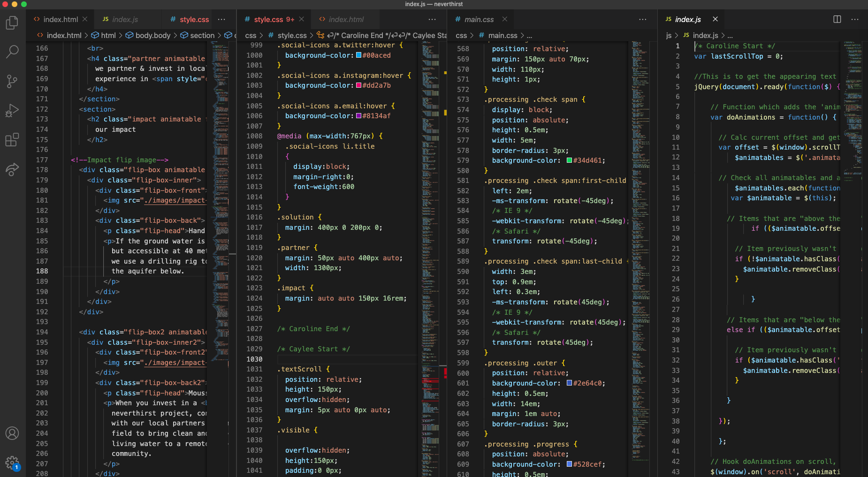Click 'var lastScrollTop = 0;' line
Viewport: 868px width, 477px height.
pos(739,56)
